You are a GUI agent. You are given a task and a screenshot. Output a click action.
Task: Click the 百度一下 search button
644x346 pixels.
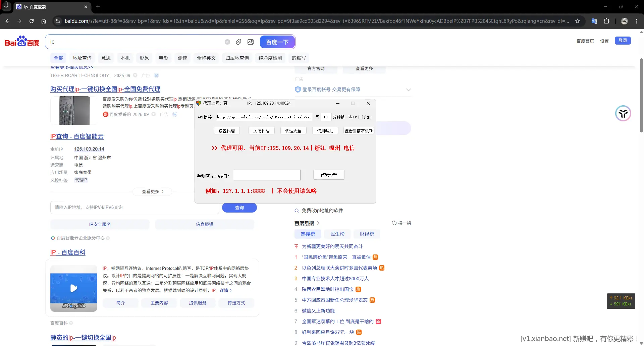(277, 42)
